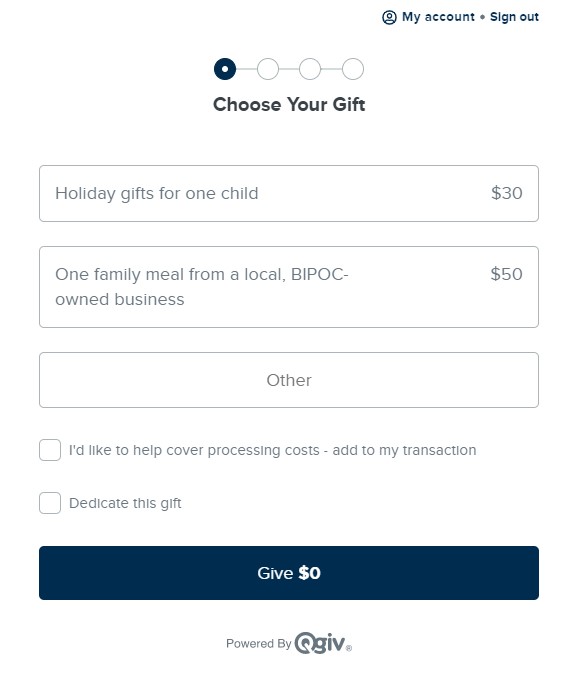
Task: Choose One family meal BIPOC-owned business option
Action: [289, 287]
